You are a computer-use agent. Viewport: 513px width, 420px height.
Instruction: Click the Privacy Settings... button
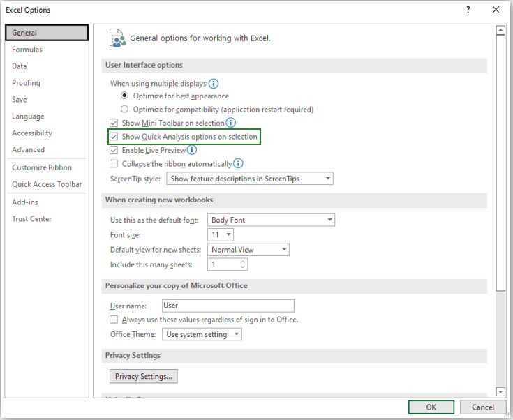coord(143,376)
